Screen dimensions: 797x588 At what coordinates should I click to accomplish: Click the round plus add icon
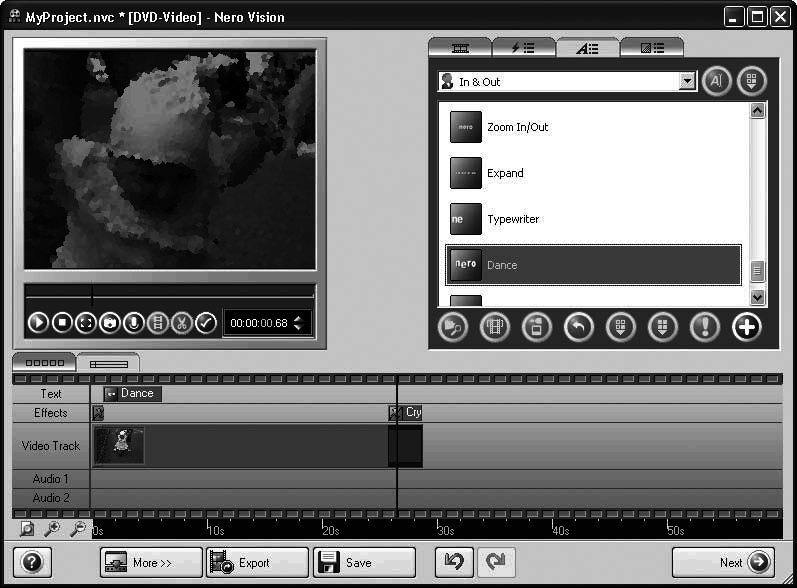[746, 327]
